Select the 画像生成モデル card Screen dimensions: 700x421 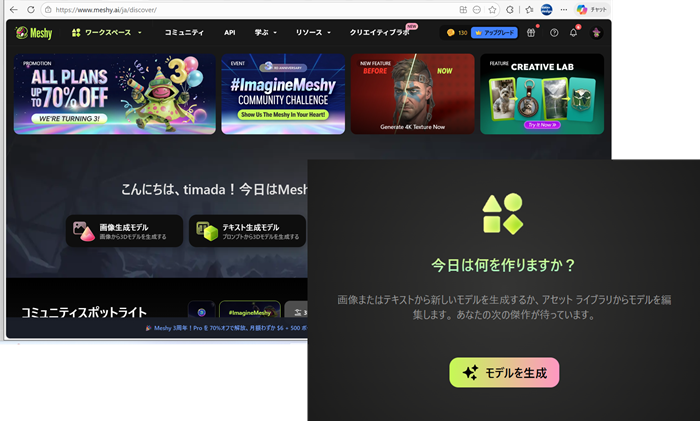click(125, 231)
